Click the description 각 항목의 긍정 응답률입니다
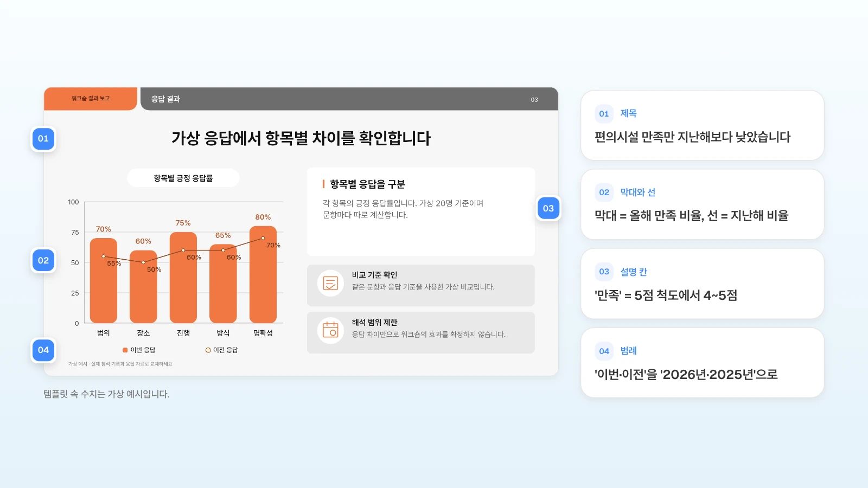Screen dimensions: 868x488 (370, 203)
